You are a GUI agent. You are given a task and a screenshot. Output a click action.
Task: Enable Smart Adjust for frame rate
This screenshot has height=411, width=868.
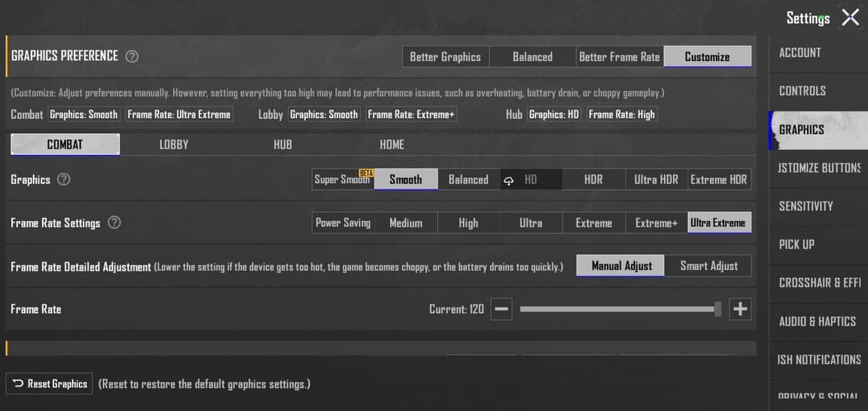click(x=708, y=266)
